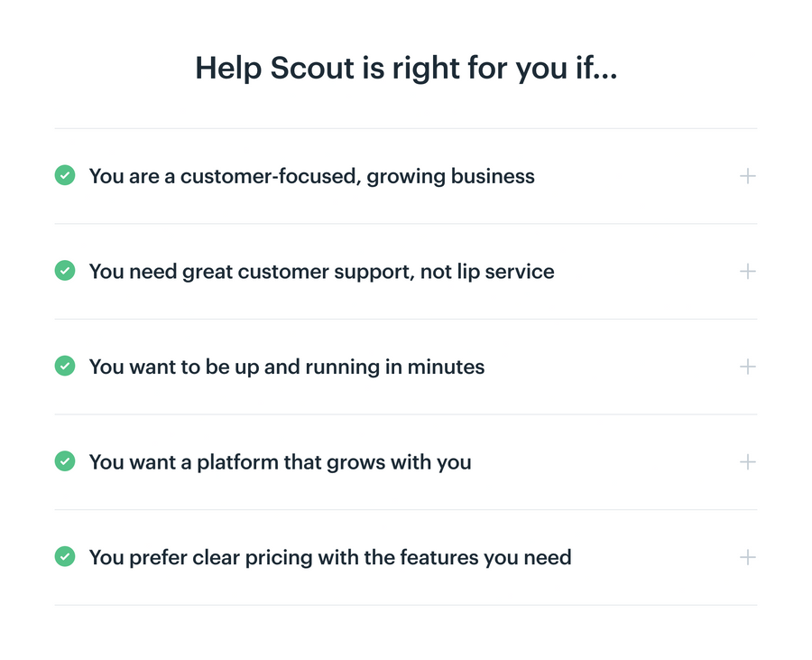This screenshot has height=660, width=812.
Task: Click the plus beside 'platform that grows with you'
Action: point(747,461)
